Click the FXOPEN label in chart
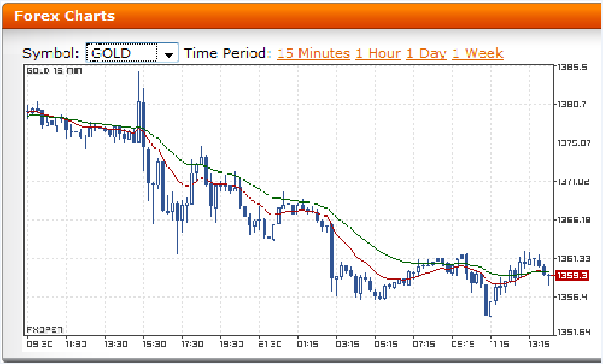This screenshot has height=364, width=603. click(45, 330)
